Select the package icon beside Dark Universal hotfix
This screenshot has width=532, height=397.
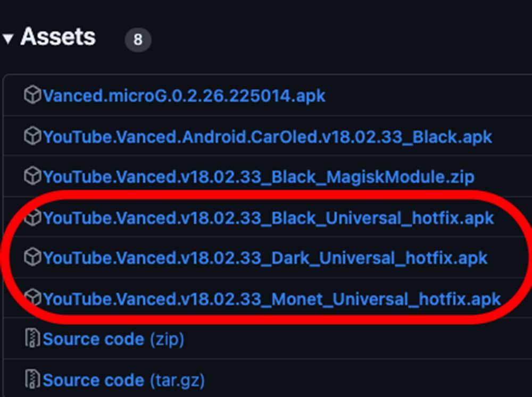[x=34, y=258]
